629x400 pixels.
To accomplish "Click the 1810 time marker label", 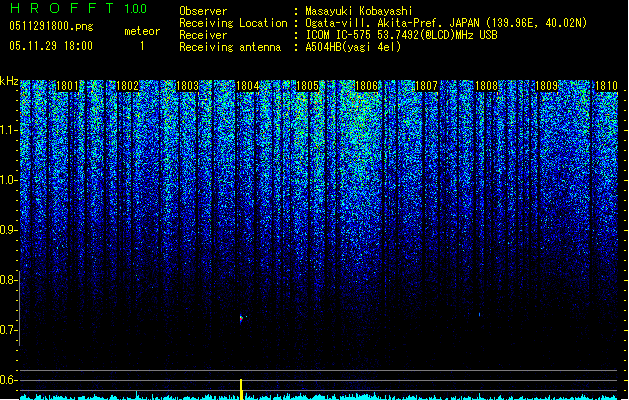I will pyautogui.click(x=606, y=86).
